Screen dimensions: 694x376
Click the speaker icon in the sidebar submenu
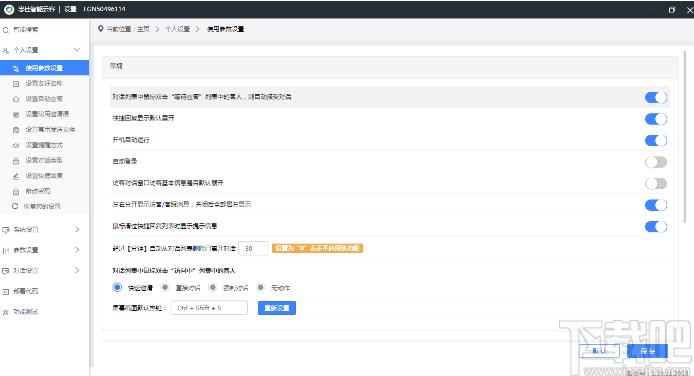pos(16,145)
